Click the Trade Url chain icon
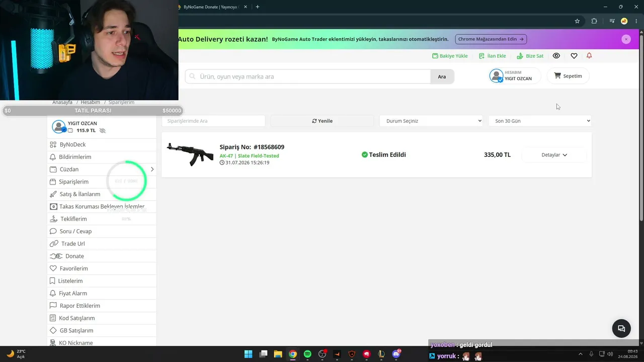 [x=54, y=244]
